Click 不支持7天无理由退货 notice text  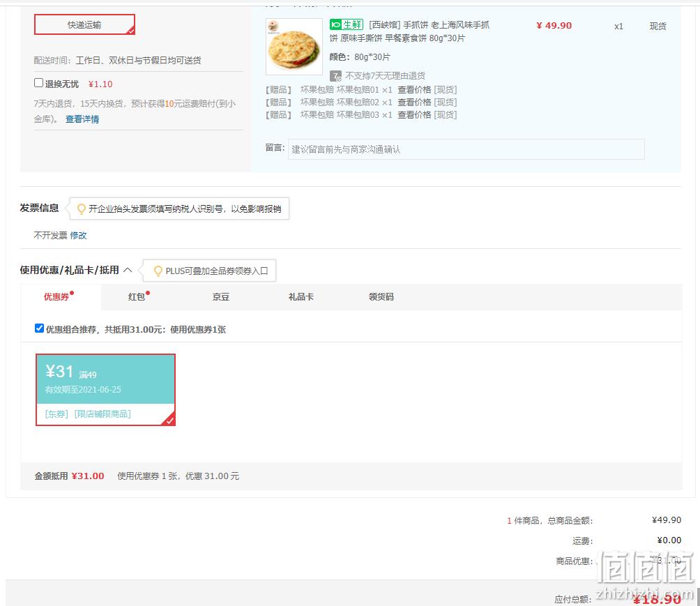[x=385, y=76]
